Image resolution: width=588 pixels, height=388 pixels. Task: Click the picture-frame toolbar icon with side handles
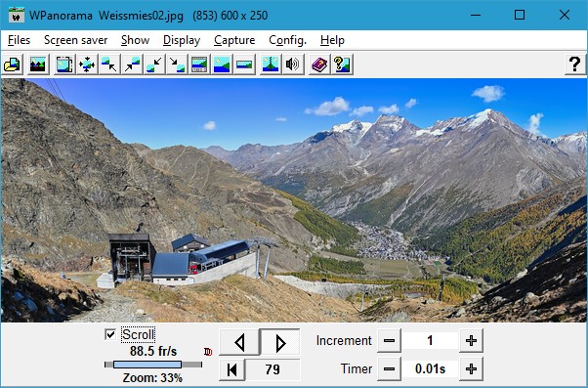click(64, 65)
